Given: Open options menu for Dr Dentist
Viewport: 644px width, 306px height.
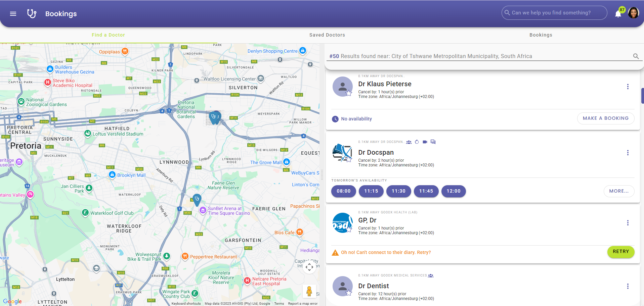Looking at the screenshot, I should [628, 286].
